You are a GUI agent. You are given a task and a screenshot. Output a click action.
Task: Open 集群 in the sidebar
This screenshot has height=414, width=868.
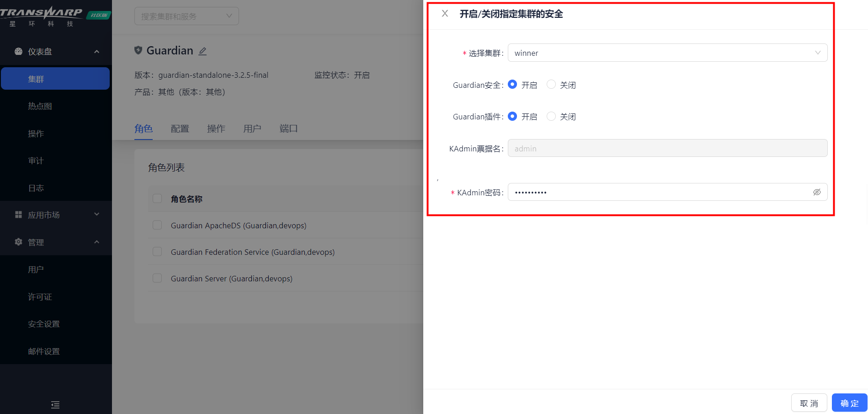pos(55,79)
